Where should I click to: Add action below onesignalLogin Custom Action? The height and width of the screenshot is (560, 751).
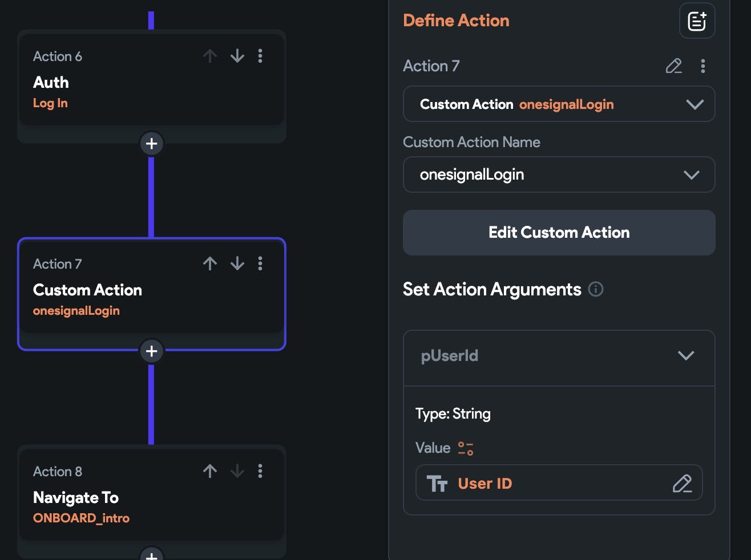click(x=151, y=351)
